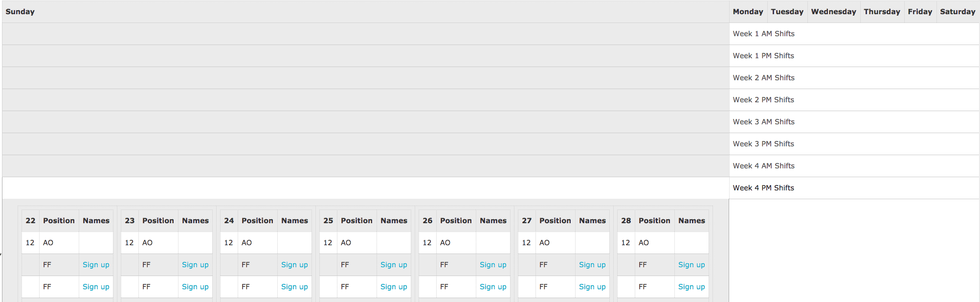This screenshot has width=980, height=302.
Task: Sign up for the second FF shift on day 23
Action: coord(195,286)
